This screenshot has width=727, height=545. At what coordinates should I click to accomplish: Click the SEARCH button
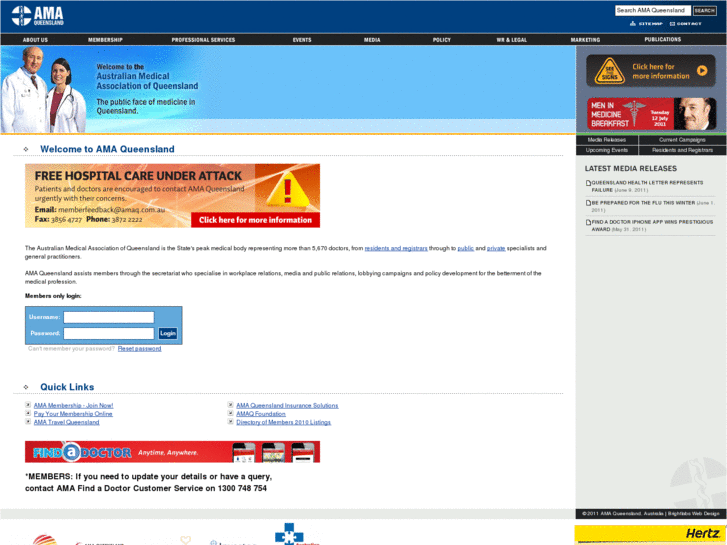705,10
